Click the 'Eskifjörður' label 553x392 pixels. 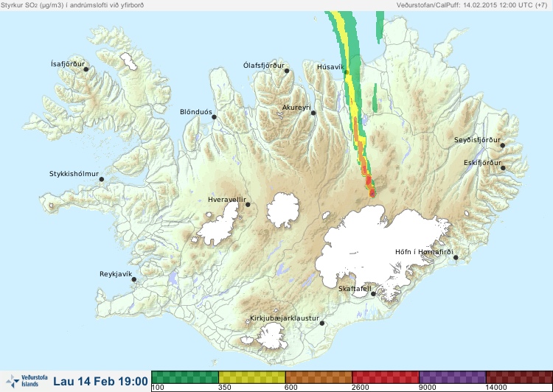coord(482,163)
